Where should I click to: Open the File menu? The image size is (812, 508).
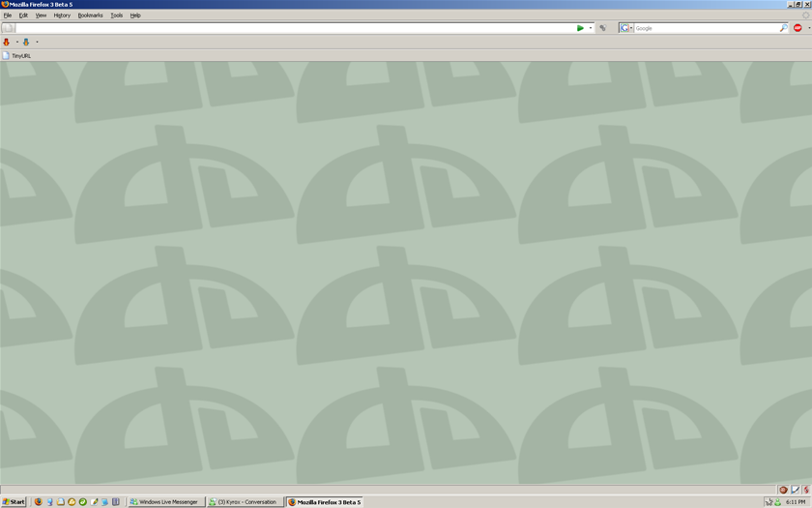[8, 15]
